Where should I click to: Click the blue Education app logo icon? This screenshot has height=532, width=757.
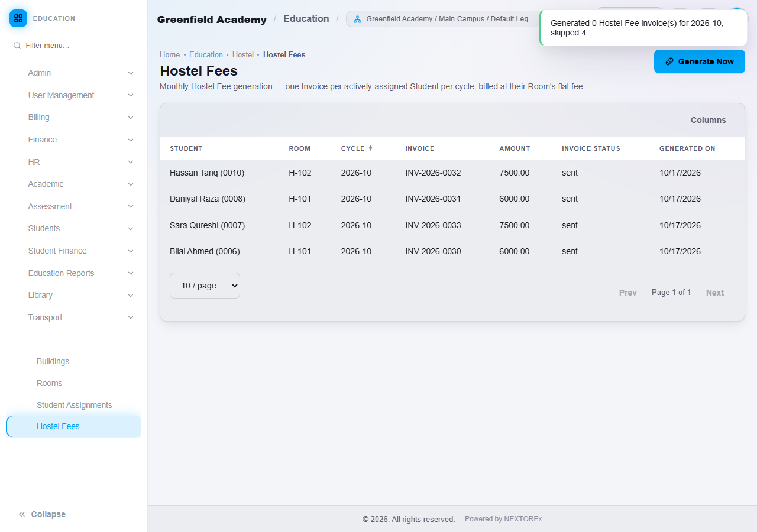[x=18, y=18]
